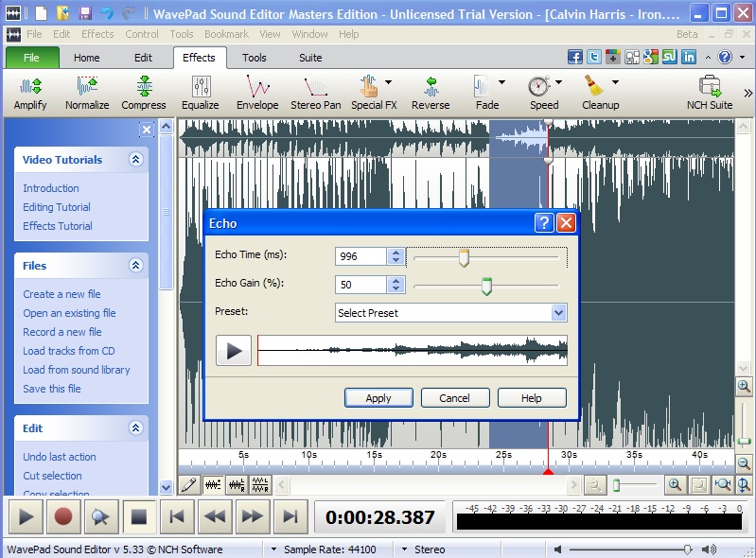Click the Echo Time value field
Viewport: 756px width, 558px height.
point(361,256)
